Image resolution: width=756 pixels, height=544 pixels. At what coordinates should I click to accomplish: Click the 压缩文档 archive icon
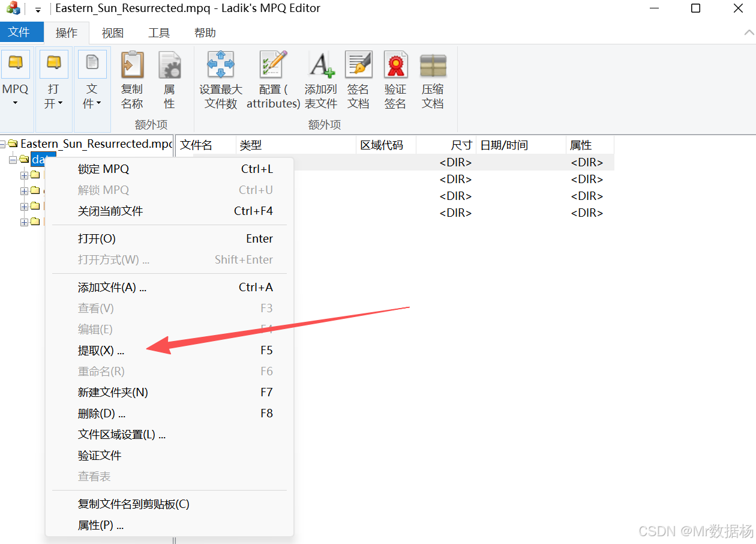coord(433,64)
